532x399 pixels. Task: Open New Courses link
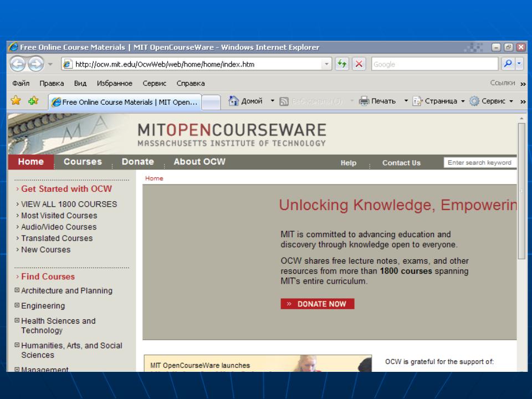tap(46, 249)
